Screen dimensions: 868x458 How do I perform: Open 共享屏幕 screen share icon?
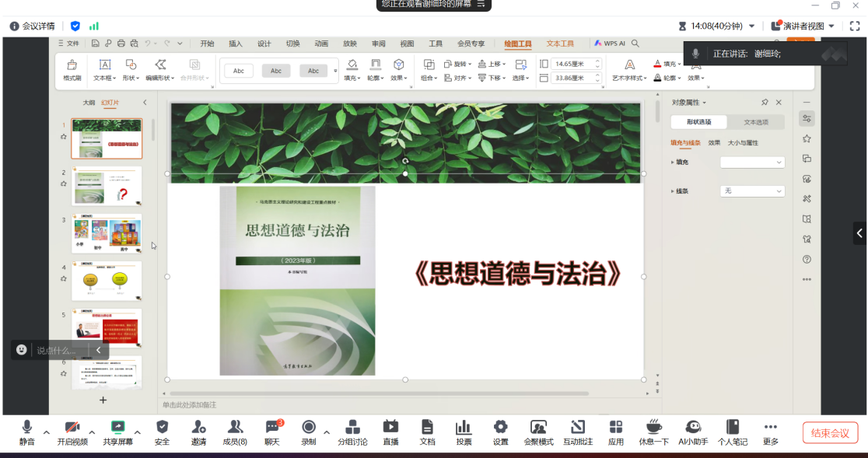(117, 432)
